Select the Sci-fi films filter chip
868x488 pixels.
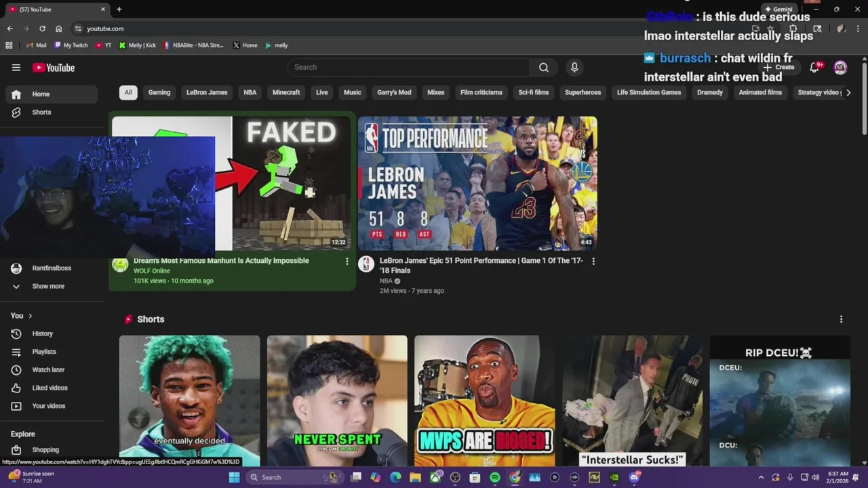coord(534,92)
